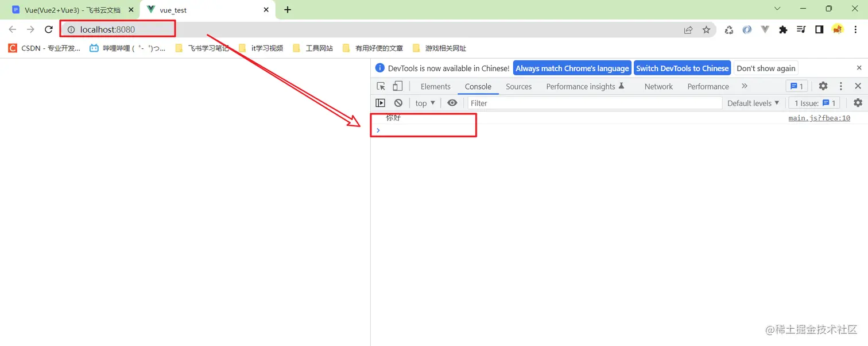The height and width of the screenshot is (346, 868).
Task: Open the 'top' frame context dropdown
Action: pyautogui.click(x=424, y=103)
